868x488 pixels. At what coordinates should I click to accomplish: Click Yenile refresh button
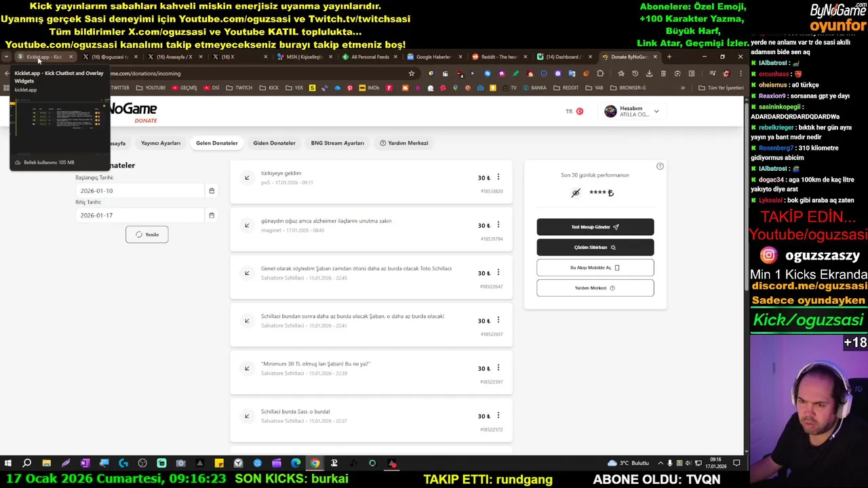[x=146, y=235]
